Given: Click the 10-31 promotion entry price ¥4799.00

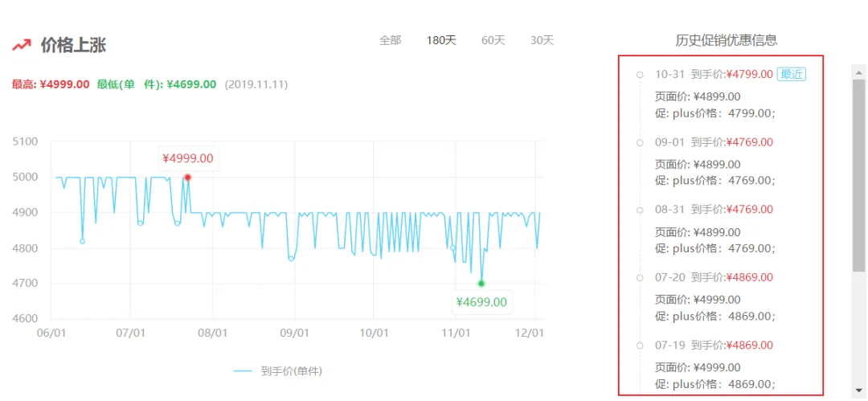Looking at the screenshot, I should (750, 74).
